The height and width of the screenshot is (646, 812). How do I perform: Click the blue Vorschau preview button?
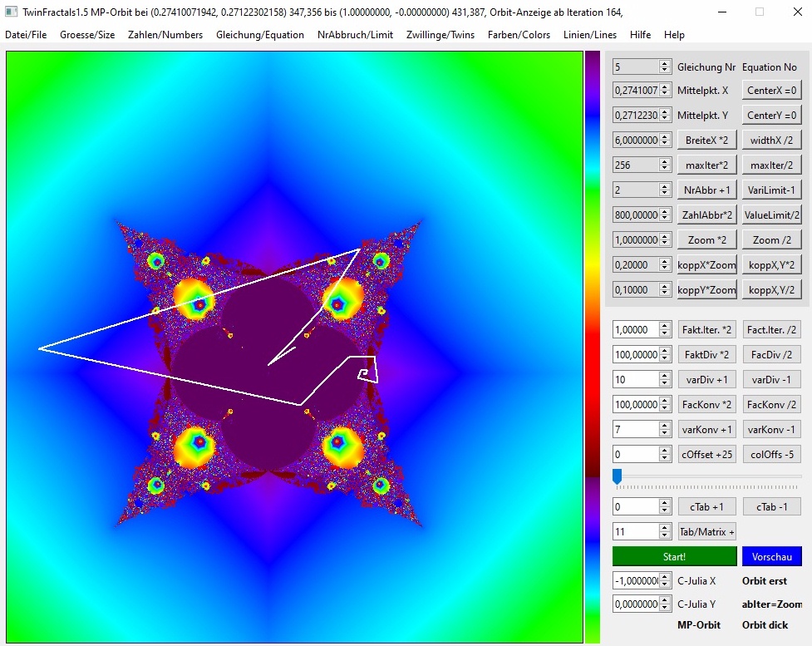(x=771, y=556)
